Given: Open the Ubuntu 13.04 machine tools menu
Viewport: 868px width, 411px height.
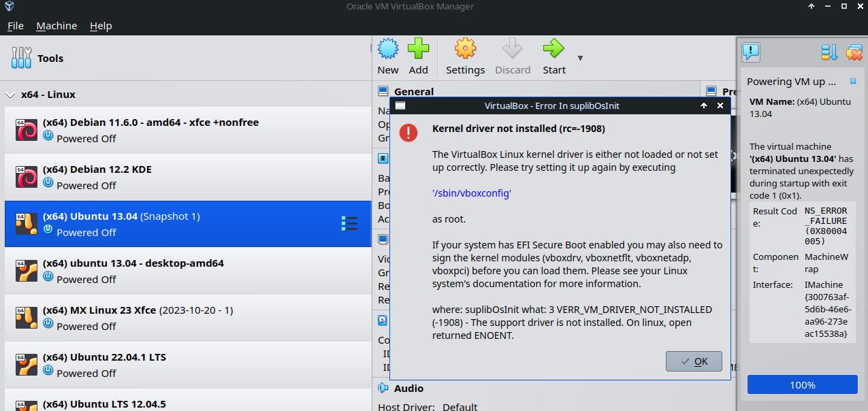Looking at the screenshot, I should pyautogui.click(x=349, y=224).
